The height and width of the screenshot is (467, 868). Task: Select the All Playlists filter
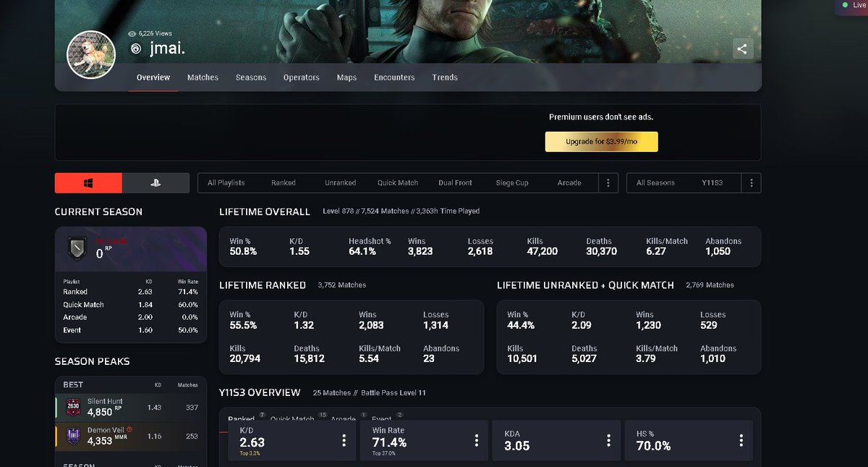(226, 183)
